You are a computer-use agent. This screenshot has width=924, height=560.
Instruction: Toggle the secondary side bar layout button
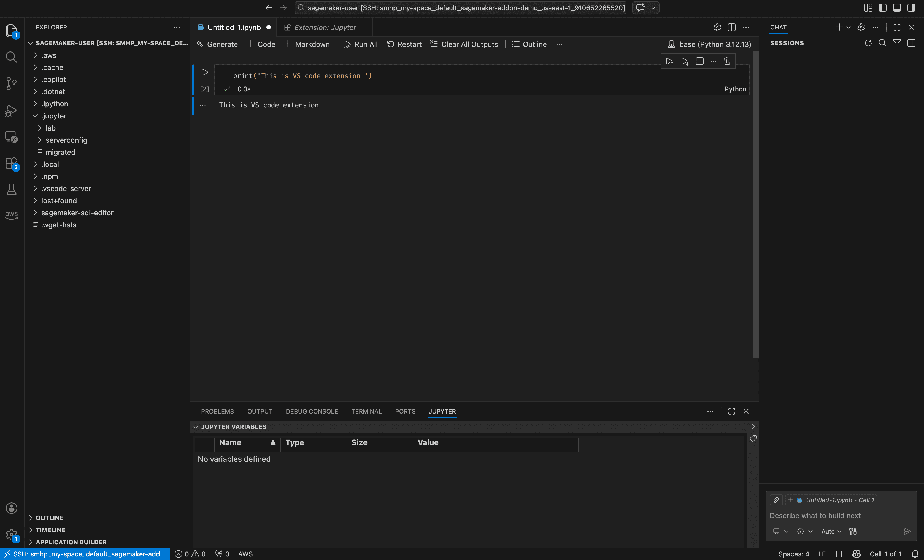[911, 7]
